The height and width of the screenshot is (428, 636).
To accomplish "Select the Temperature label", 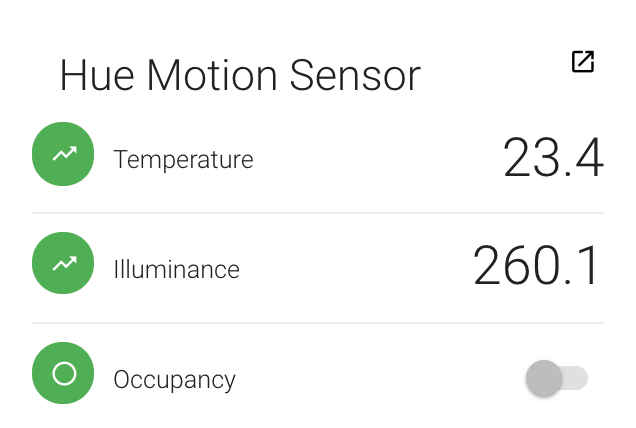I will click(183, 159).
